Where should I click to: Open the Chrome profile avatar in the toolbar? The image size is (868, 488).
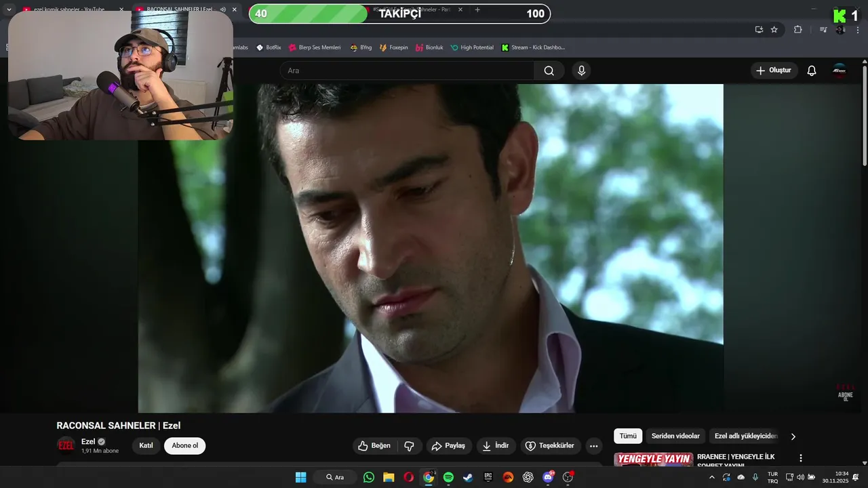click(840, 29)
